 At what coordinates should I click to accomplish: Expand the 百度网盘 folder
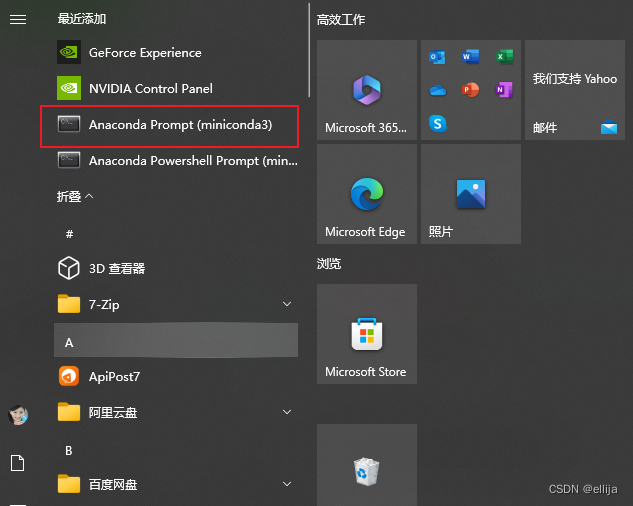point(287,484)
